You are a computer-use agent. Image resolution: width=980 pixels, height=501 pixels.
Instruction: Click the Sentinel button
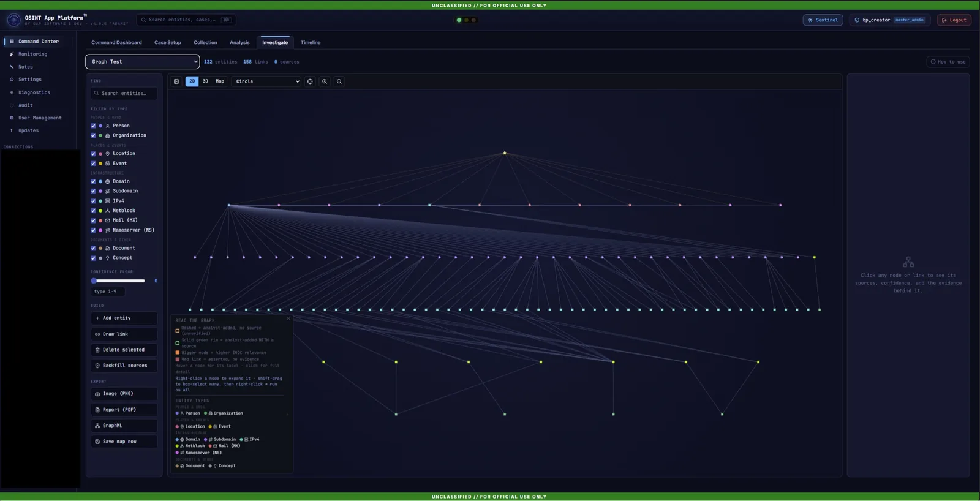823,20
